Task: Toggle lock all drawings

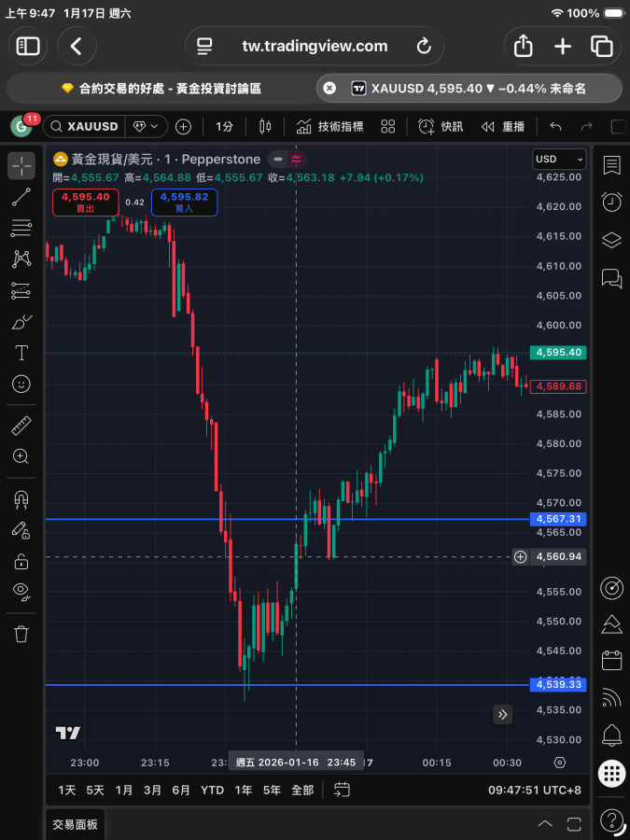Action: (21, 561)
